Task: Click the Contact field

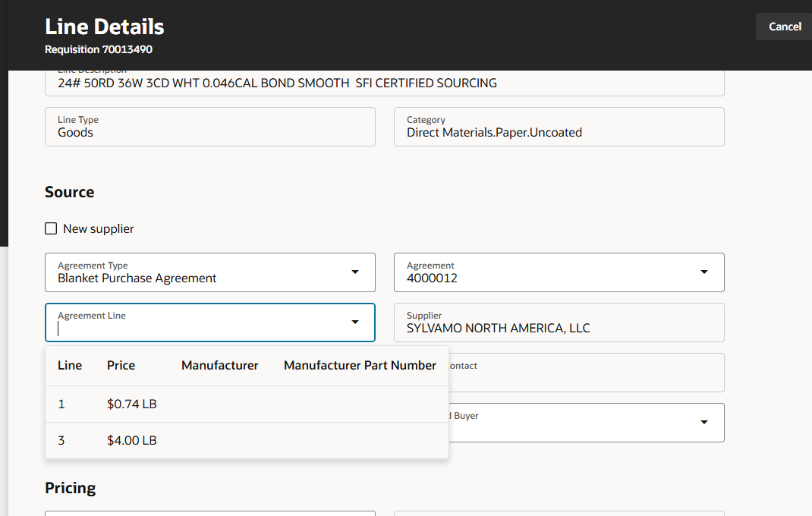Action: (x=586, y=373)
